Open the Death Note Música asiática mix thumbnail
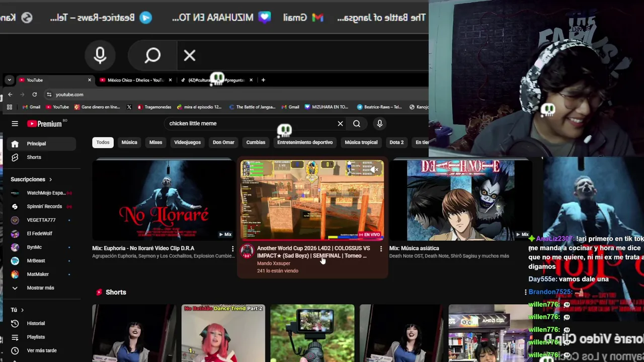Viewport: 644px width, 362px height. [x=460, y=200]
